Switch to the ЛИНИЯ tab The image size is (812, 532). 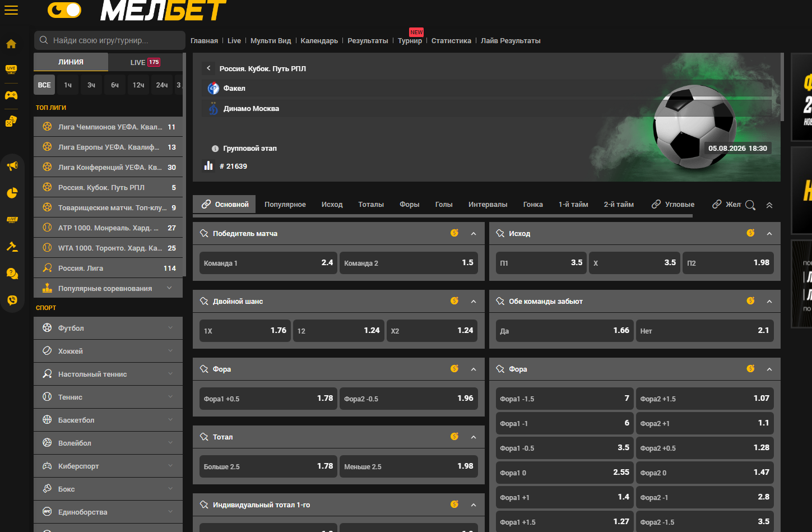tap(71, 62)
